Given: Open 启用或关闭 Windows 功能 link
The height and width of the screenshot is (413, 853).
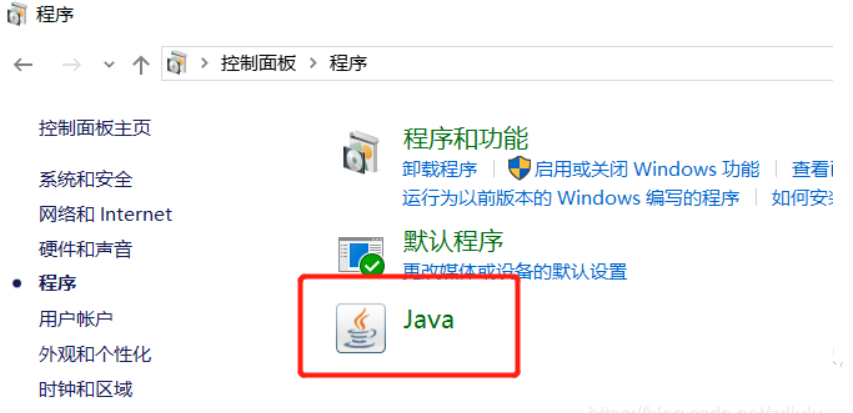Looking at the screenshot, I should pos(646,169).
